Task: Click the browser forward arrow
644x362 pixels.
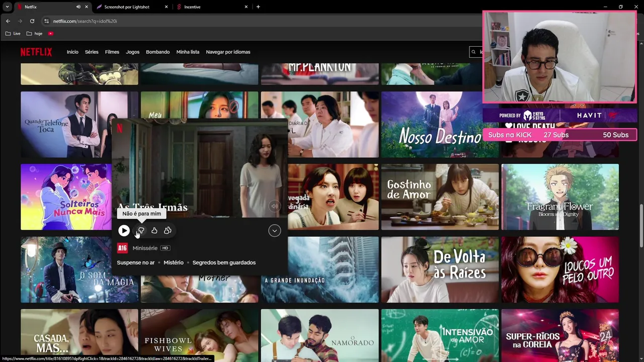Action: (20, 21)
